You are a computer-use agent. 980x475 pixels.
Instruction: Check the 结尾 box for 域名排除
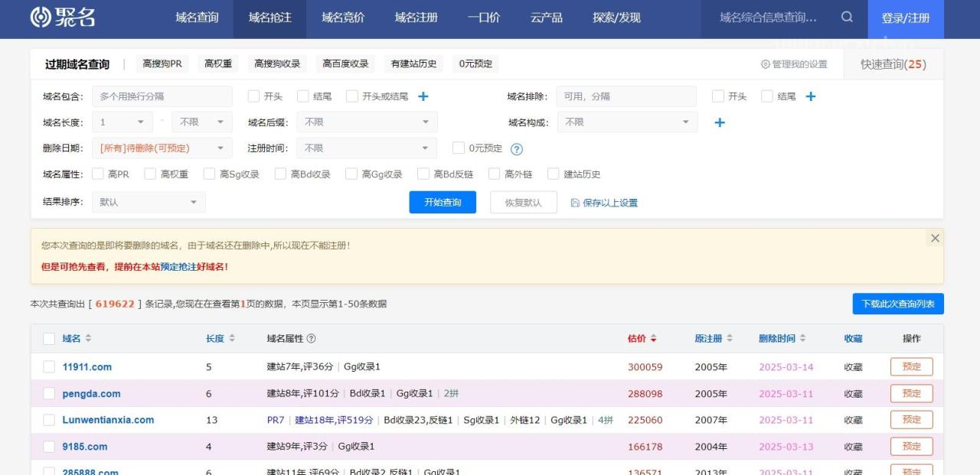[x=766, y=96]
